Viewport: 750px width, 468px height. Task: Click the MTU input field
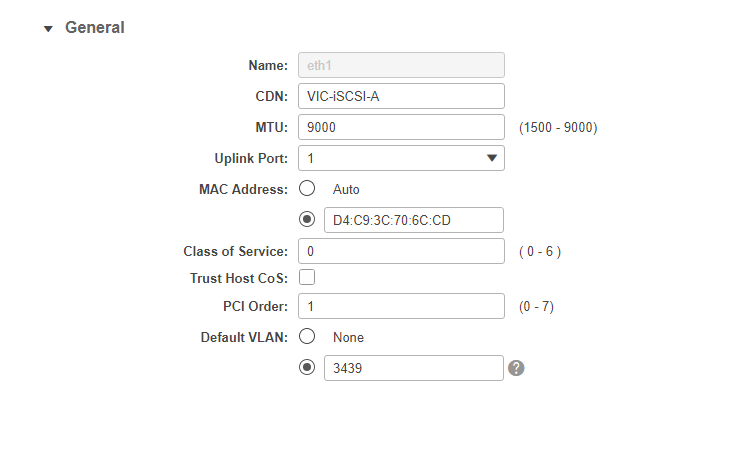(x=400, y=127)
